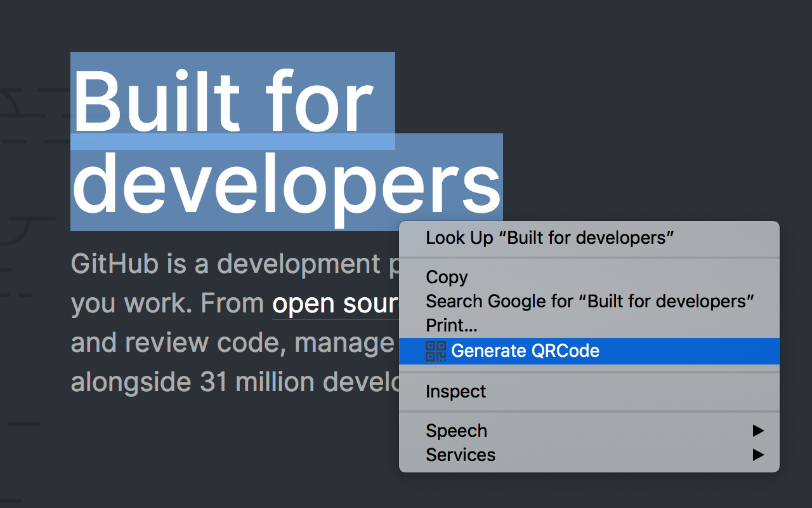This screenshot has height=508, width=812.
Task: Click the word "GitHub" in the paragraph
Action: pyautogui.click(x=114, y=264)
